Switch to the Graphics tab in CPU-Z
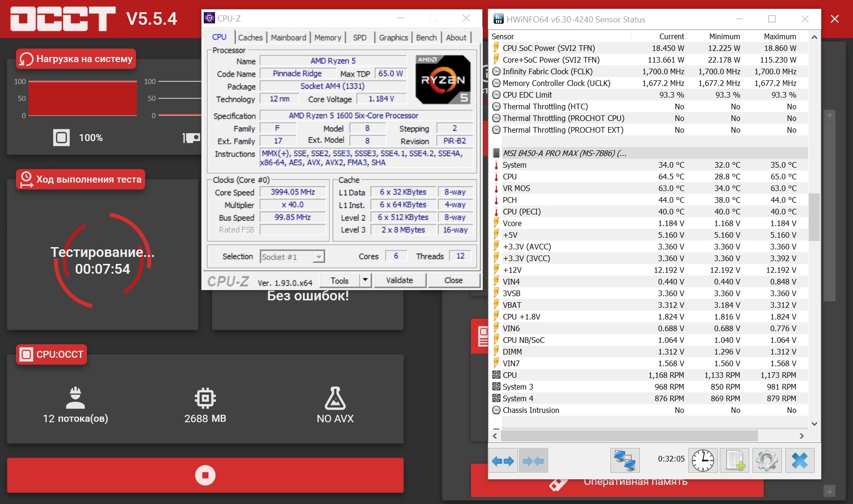 [393, 37]
